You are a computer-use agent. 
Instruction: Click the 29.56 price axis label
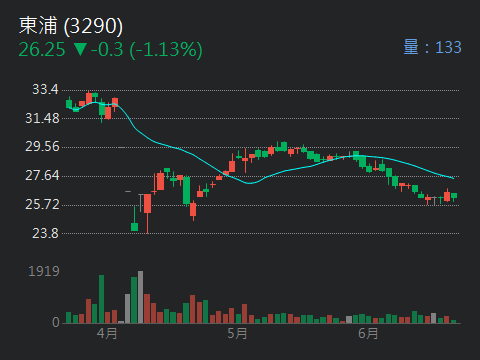click(42, 146)
